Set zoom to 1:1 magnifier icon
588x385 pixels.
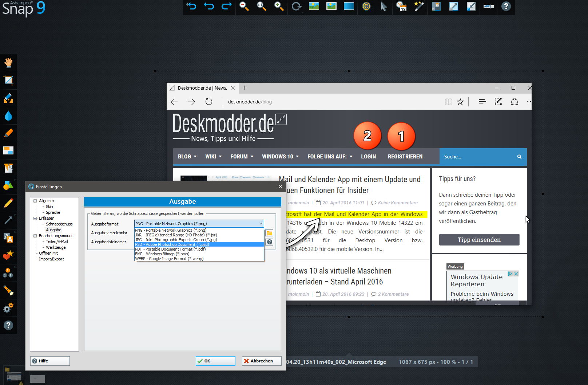(x=261, y=6)
